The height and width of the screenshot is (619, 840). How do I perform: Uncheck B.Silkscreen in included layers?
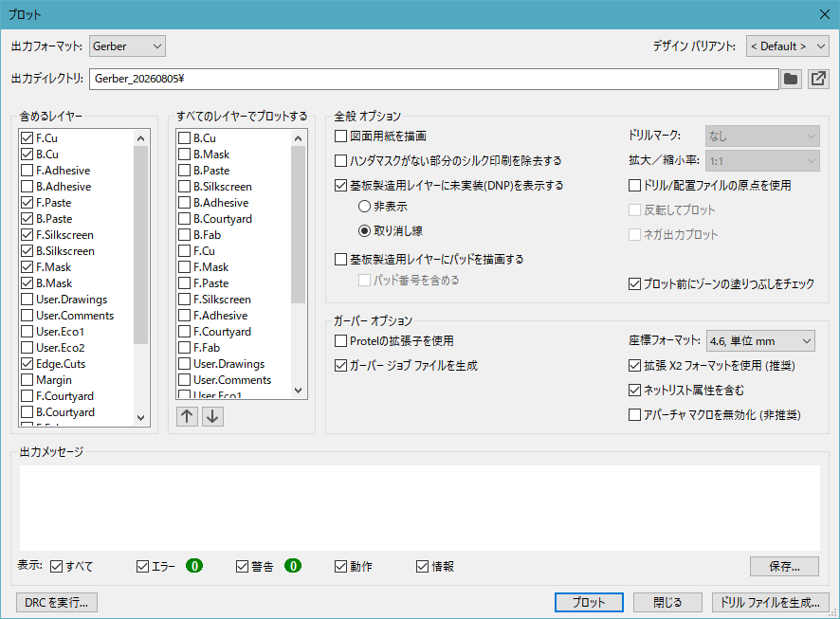27,250
